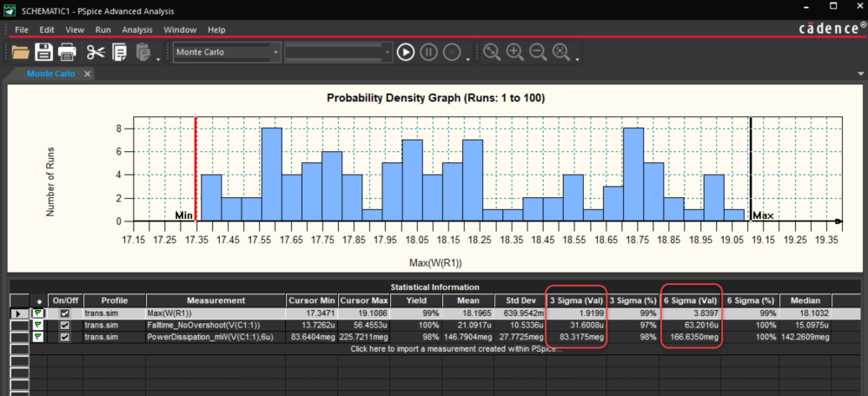868x396 pixels.
Task: Click the 'Probability Density Graph' title text
Action: tap(436, 98)
